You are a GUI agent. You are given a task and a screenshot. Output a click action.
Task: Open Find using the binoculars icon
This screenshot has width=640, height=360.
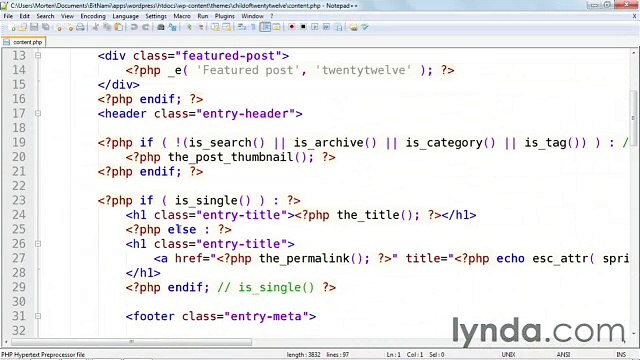click(161, 27)
